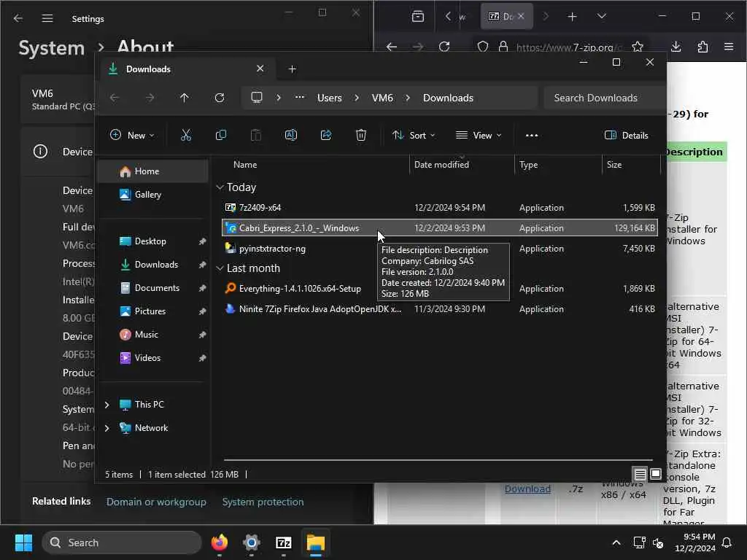Viewport: 747px width, 560px height.
Task: Click the Share icon in Explorer toolbar
Action: pos(326,135)
